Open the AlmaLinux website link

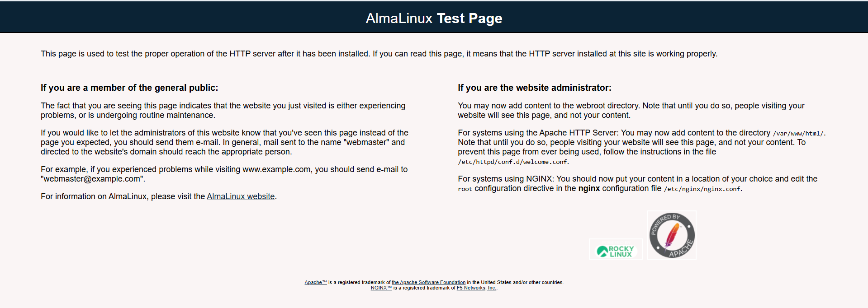tap(241, 196)
